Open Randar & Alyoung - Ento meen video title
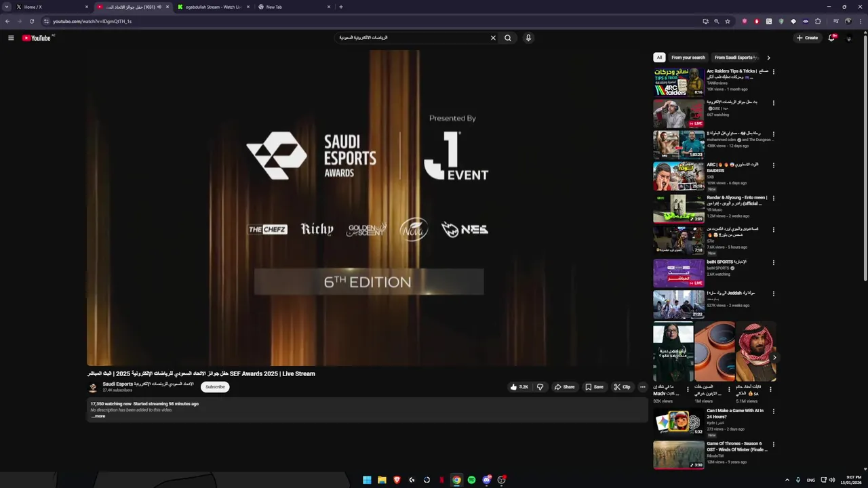Screen dimensions: 868x488 pos(737,201)
